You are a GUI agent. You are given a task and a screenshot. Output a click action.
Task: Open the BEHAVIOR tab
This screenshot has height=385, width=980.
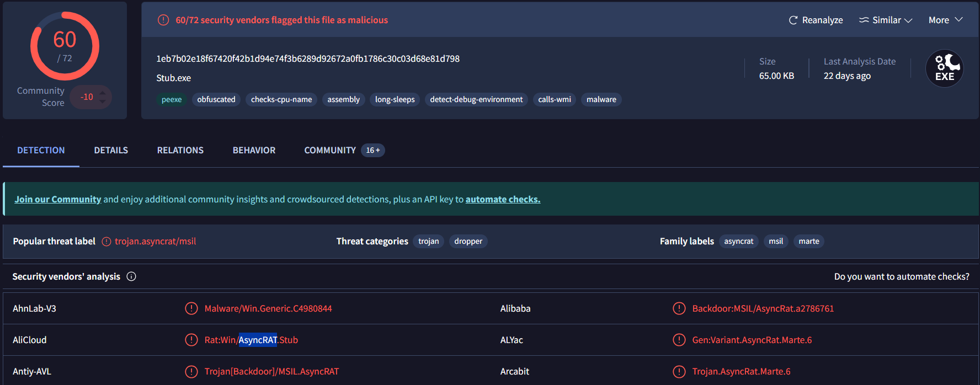point(254,150)
